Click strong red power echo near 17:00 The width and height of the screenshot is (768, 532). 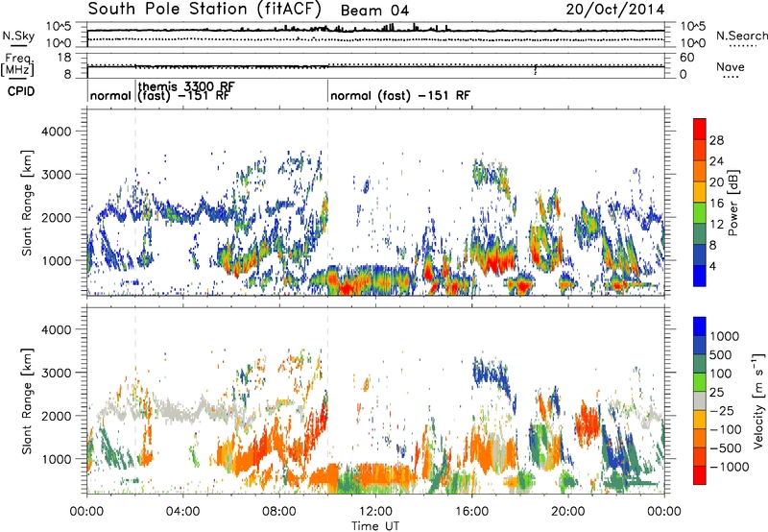[x=498, y=259]
